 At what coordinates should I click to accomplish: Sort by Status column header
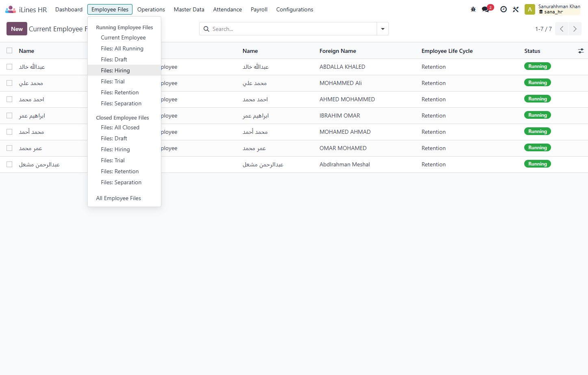coord(532,51)
